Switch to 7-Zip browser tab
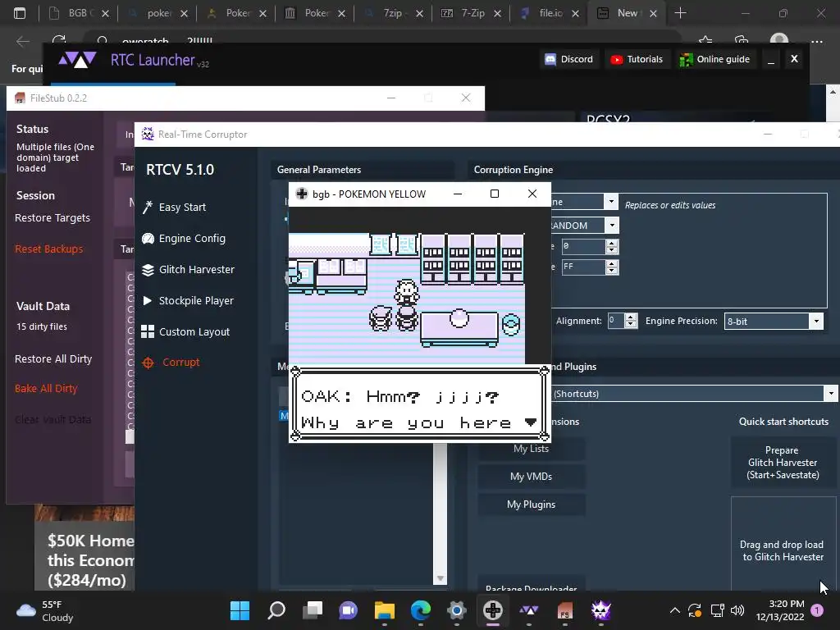840x630 pixels. pos(472,13)
